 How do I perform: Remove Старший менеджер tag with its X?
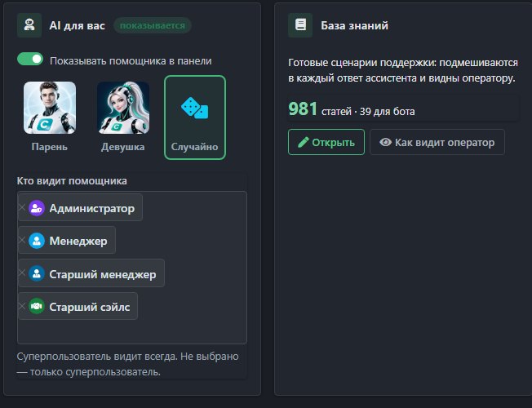[22, 273]
